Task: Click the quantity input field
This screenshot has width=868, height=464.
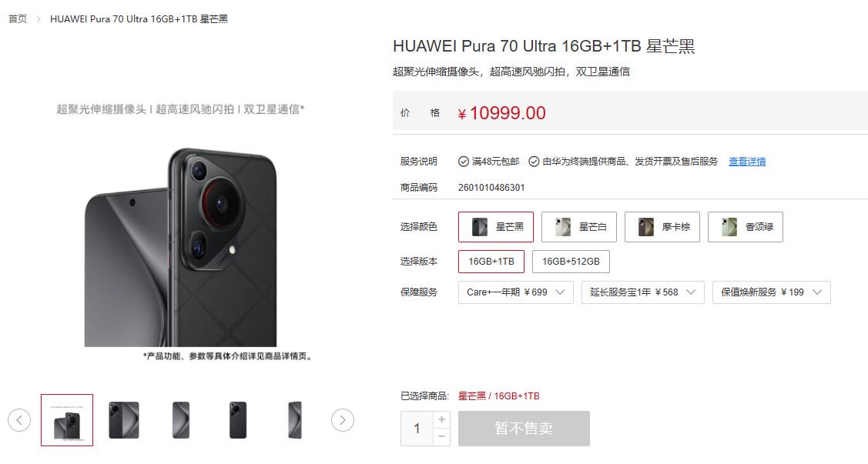Action: tap(417, 429)
